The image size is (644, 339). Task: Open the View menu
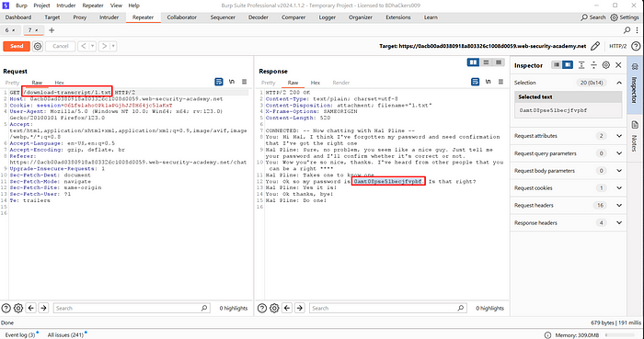pos(116,6)
